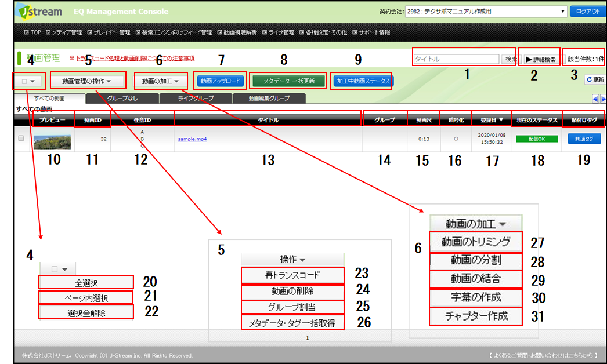
Task: Open the sample.mp4 preview thumbnail
Action: [x=52, y=141]
